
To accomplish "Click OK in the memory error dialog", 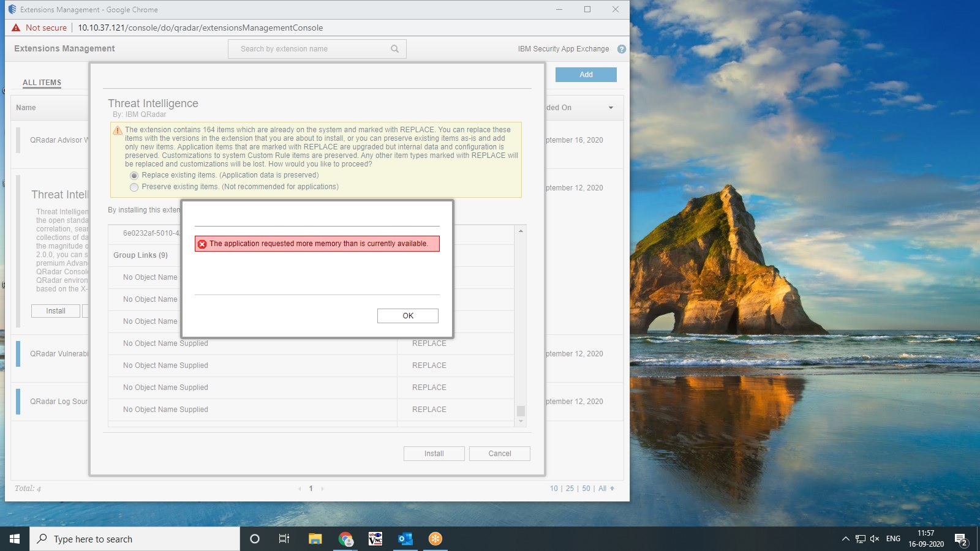I will (408, 316).
